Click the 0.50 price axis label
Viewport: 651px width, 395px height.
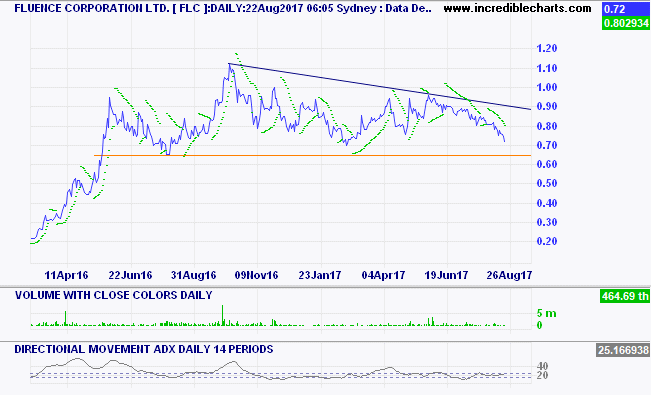(x=546, y=184)
